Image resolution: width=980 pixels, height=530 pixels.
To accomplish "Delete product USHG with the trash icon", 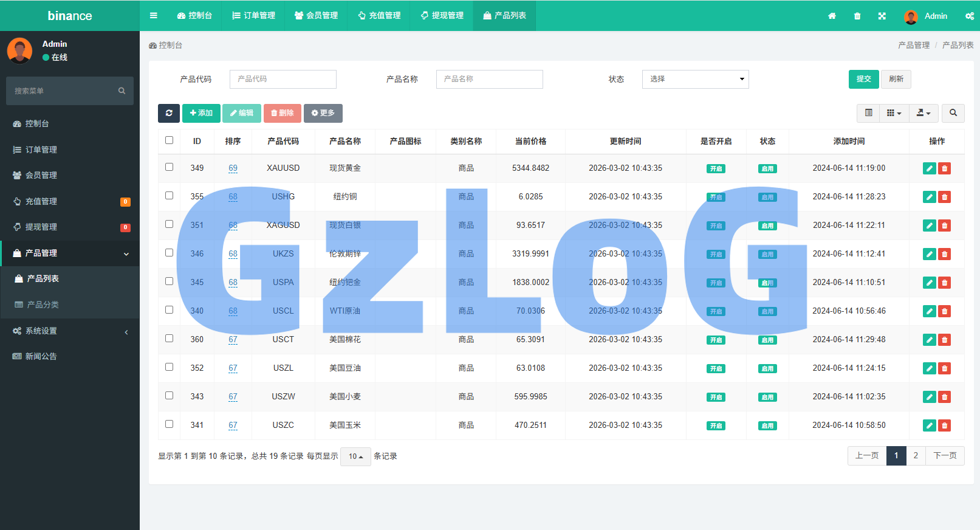I will [945, 197].
